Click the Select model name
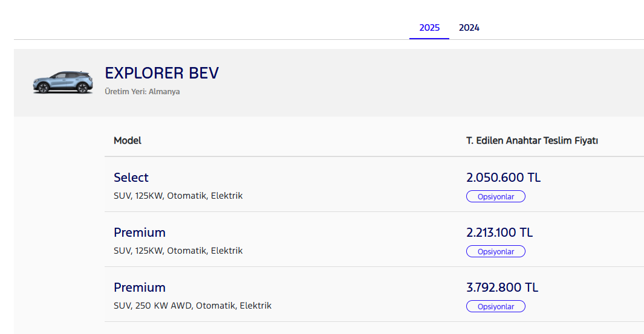Viewport: 644px width, 334px height. [131, 178]
